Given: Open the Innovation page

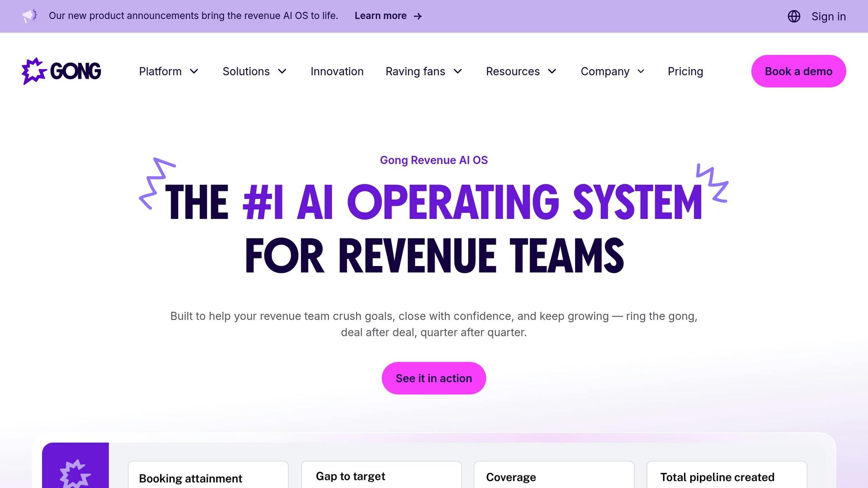Looking at the screenshot, I should [337, 72].
